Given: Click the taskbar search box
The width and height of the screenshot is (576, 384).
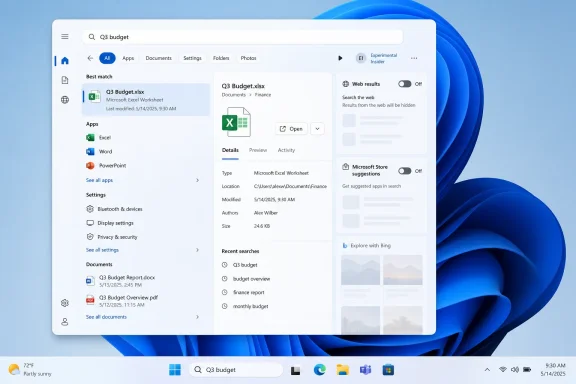Looking at the screenshot, I should pyautogui.click(x=236, y=370).
